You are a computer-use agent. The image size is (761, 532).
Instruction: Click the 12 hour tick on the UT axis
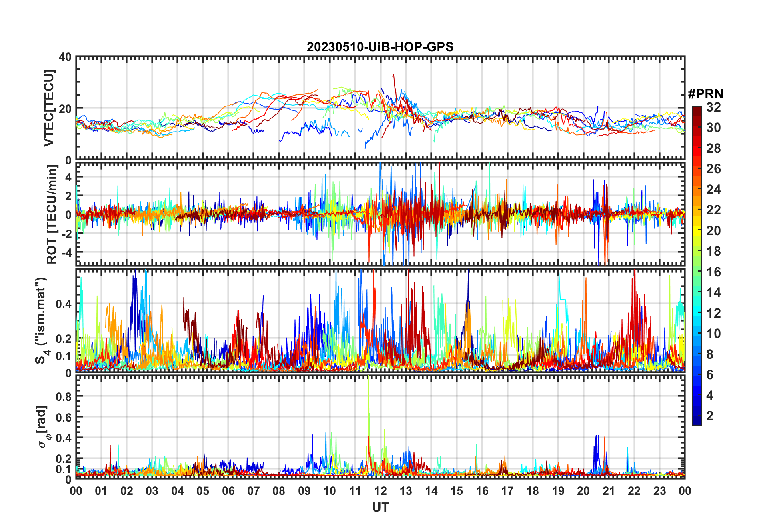[380, 491]
